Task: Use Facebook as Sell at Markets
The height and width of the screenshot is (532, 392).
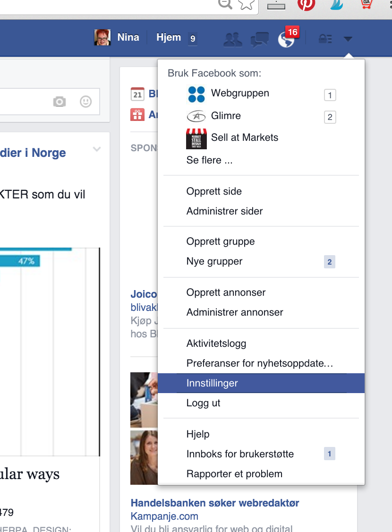Action: [245, 137]
